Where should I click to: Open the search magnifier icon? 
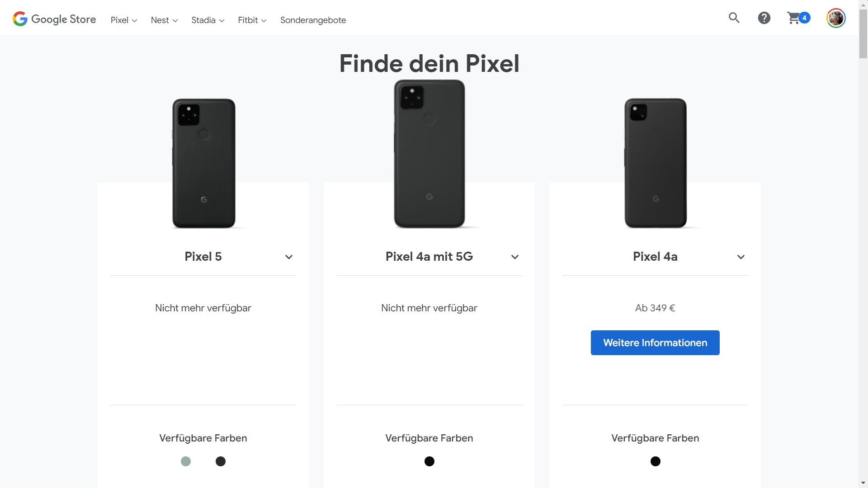(x=734, y=18)
